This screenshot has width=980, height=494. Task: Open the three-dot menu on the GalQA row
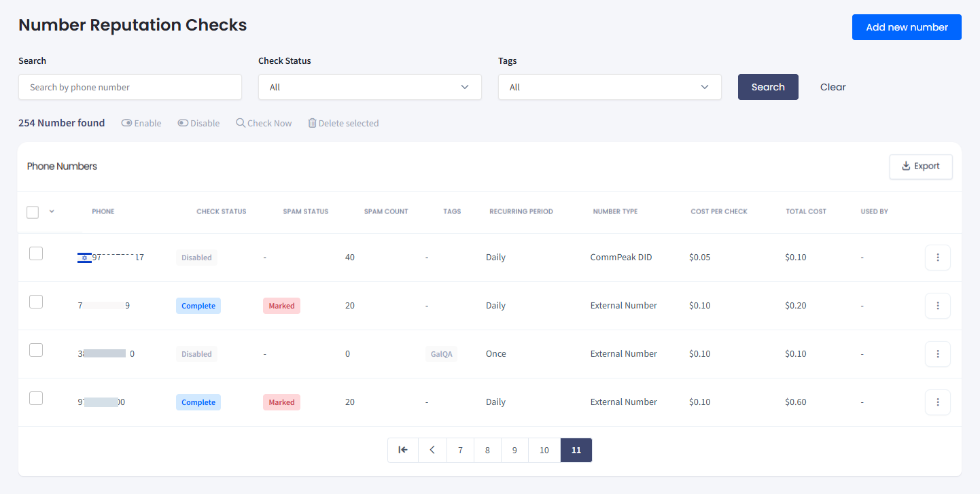(x=938, y=353)
